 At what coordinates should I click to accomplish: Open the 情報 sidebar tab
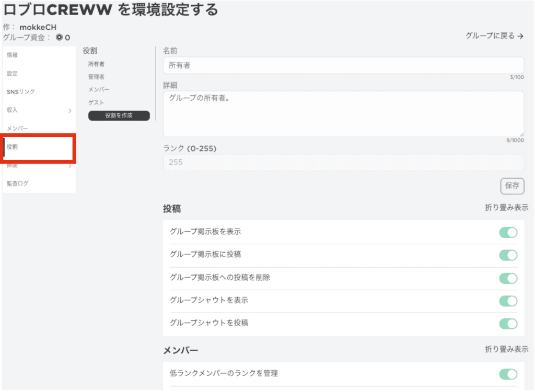(13, 55)
